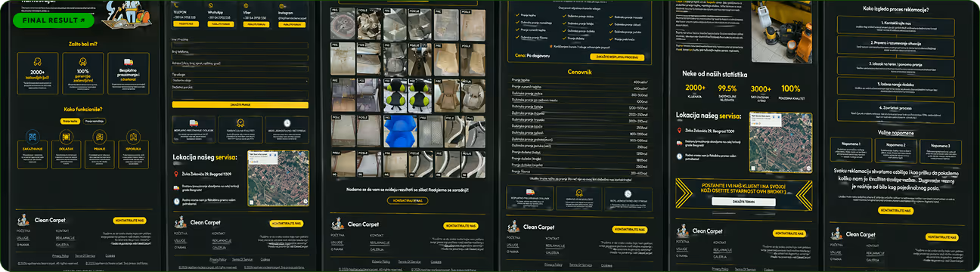Click the location pin icon beside the contact page address

pos(177,174)
